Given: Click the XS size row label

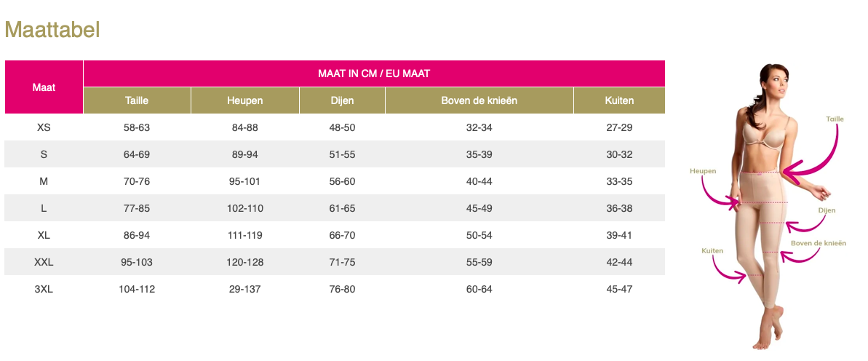Looking at the screenshot, I should click(x=44, y=127).
